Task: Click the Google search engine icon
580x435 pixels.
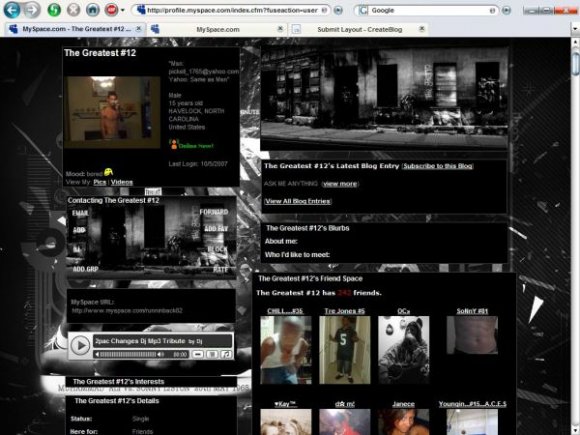Action: tap(363, 10)
